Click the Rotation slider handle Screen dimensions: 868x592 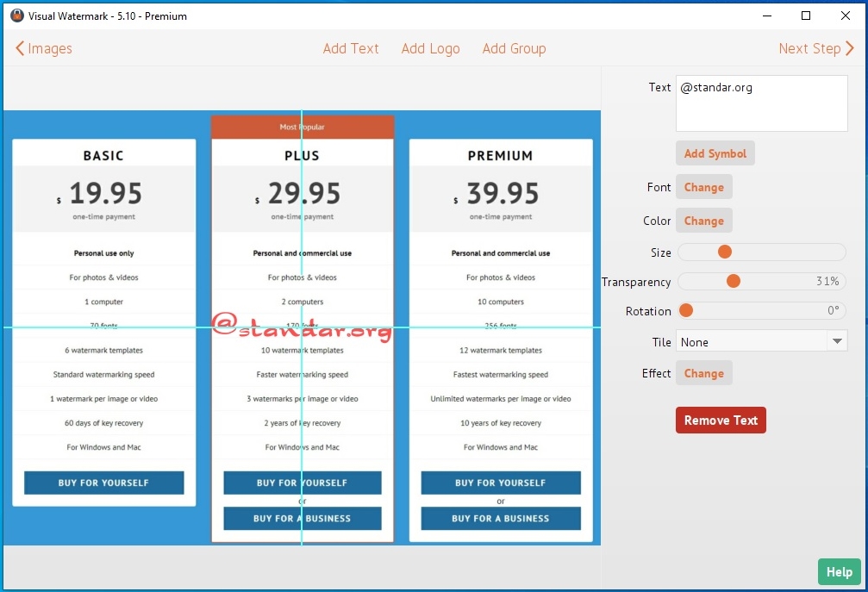point(686,310)
